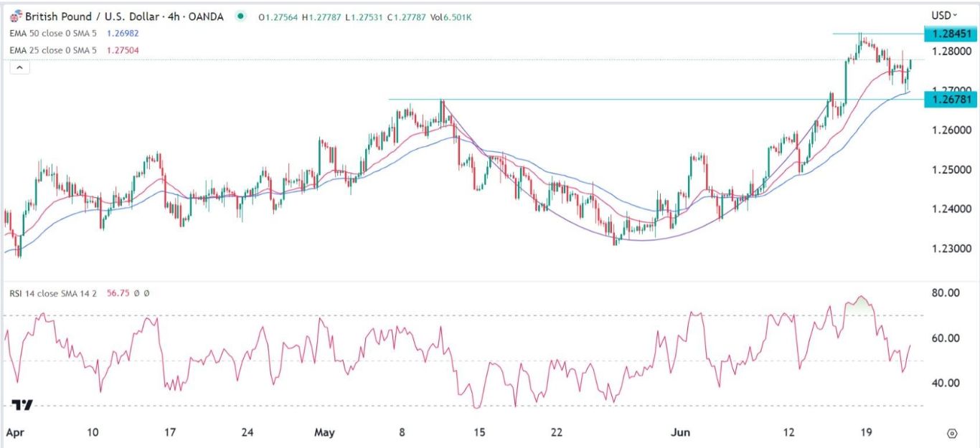Open chart settings gear icon
The image size is (980, 448).
tap(953, 433)
